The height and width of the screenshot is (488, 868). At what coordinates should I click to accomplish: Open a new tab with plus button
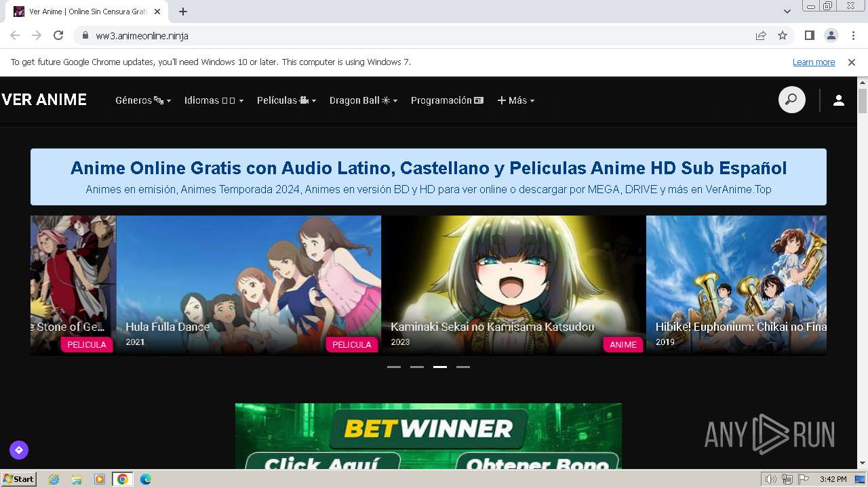point(183,12)
